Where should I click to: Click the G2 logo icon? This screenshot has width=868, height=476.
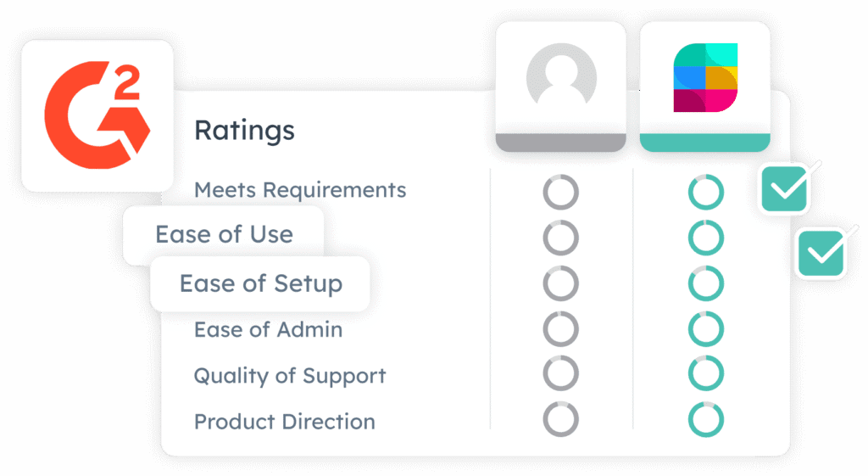point(97,115)
